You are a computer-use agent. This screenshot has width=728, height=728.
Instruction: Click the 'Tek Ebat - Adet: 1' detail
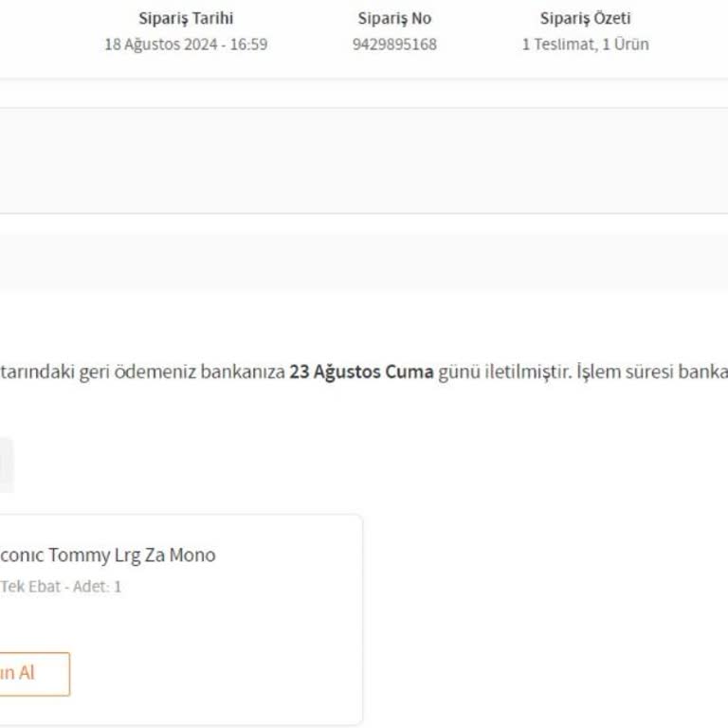click(61, 587)
